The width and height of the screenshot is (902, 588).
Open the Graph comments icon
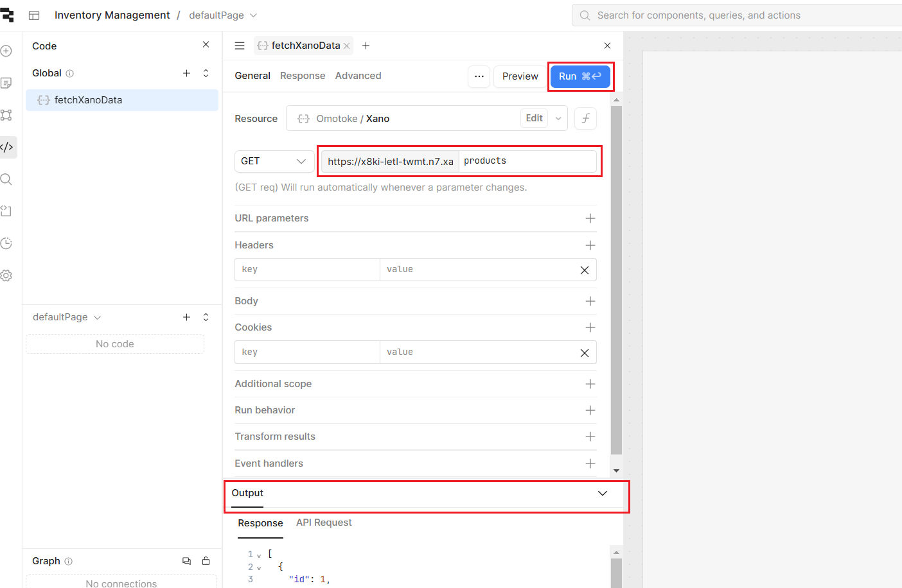pyautogui.click(x=186, y=561)
